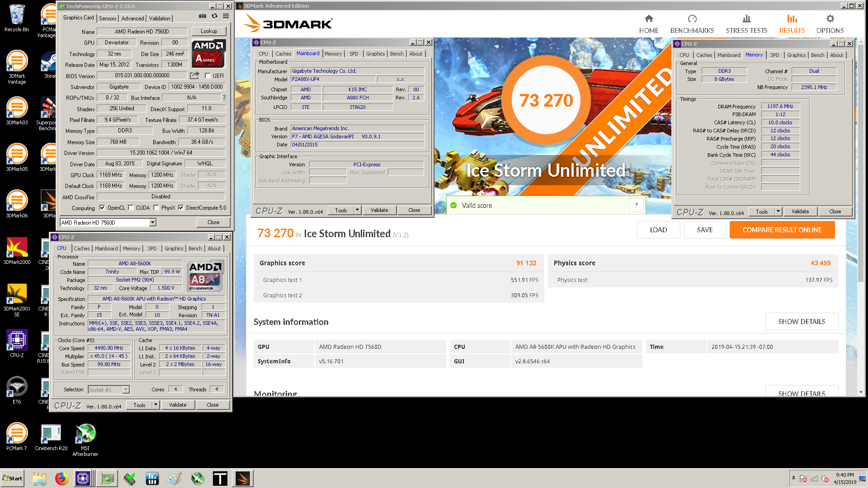Screen dimensions: 868x488
Task: Click the SAVE button in 3DMark
Action: click(x=705, y=230)
